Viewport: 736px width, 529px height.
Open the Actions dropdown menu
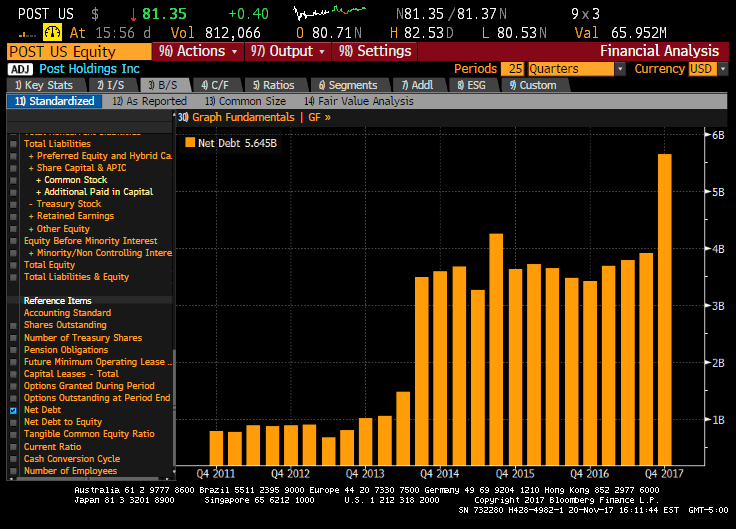click(x=198, y=51)
